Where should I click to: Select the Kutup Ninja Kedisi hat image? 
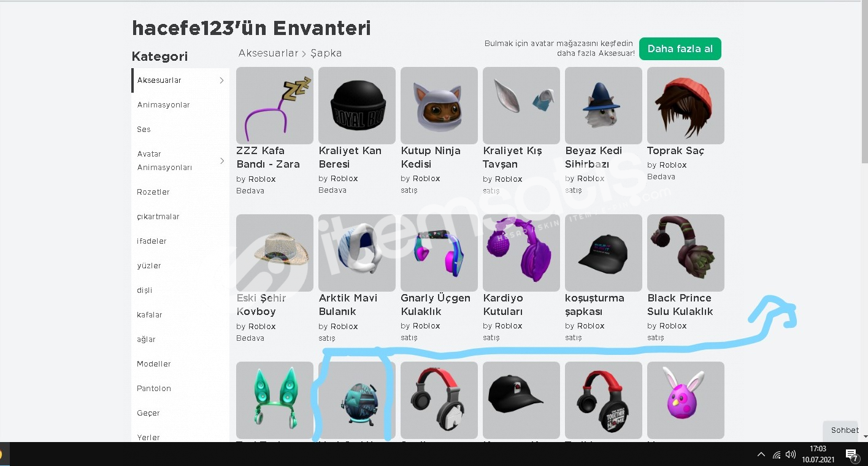click(439, 106)
